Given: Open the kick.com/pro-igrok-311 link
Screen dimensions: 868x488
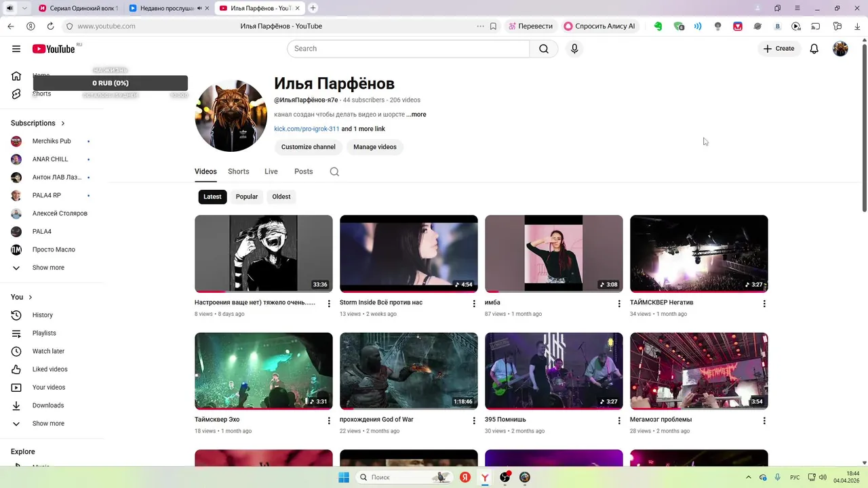Looking at the screenshot, I should pos(307,129).
